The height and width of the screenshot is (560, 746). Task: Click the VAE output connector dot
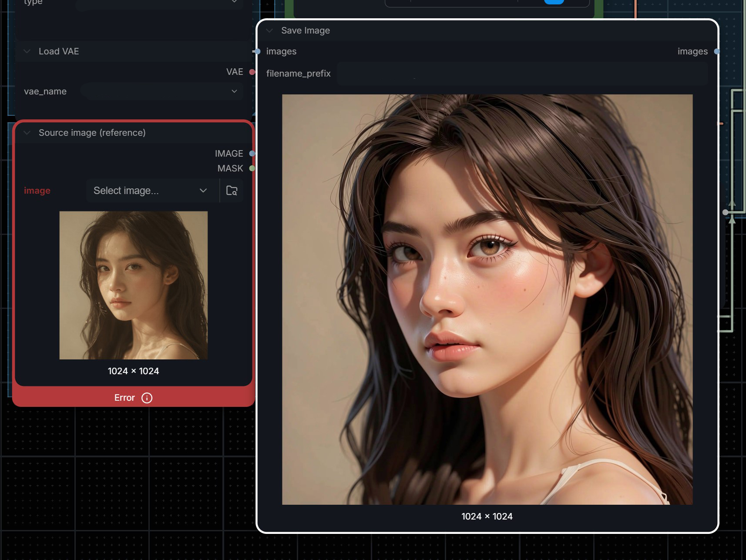point(252,72)
